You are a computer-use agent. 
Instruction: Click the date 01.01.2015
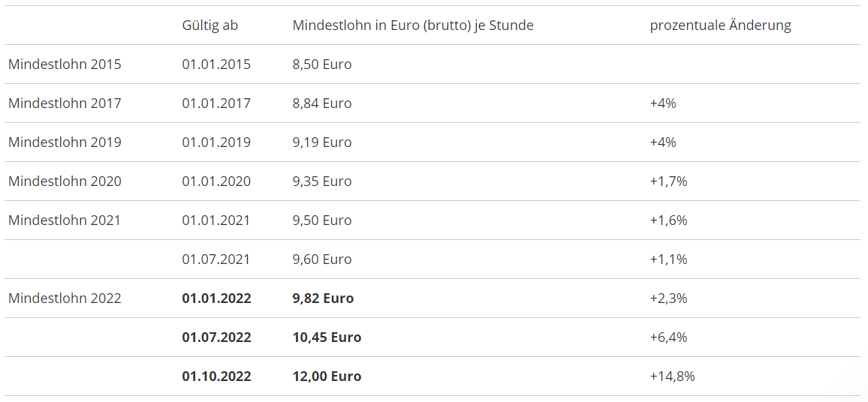click(x=216, y=64)
